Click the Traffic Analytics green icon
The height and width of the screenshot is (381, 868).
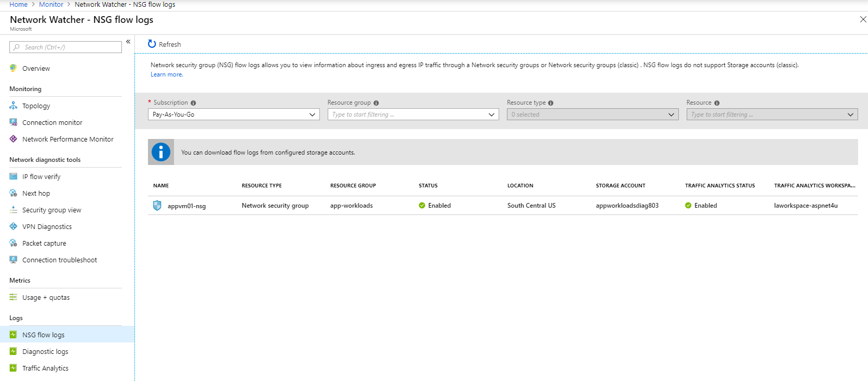coord(13,368)
